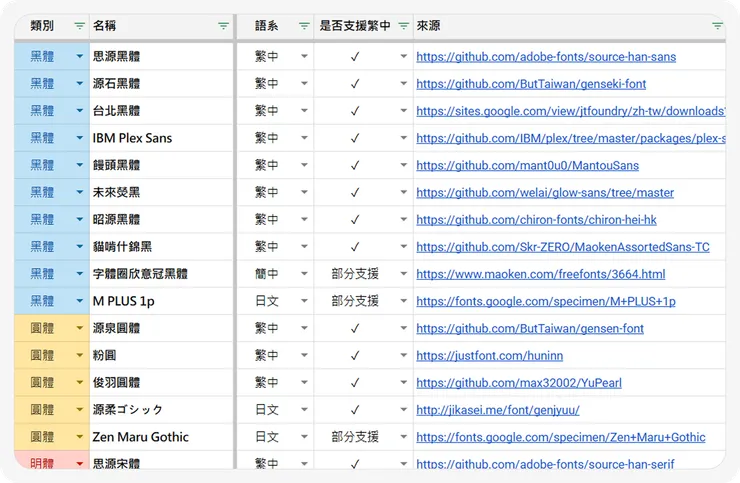Open the chiron-hei-hk GitHub link
The height and width of the screenshot is (483, 740).
(536, 220)
